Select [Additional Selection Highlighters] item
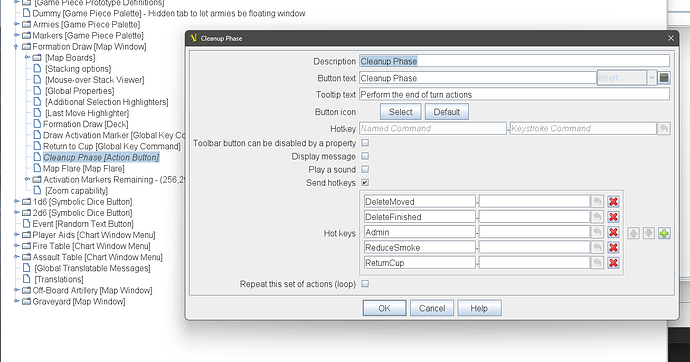Viewport: 690px width, 362px height. click(x=106, y=102)
